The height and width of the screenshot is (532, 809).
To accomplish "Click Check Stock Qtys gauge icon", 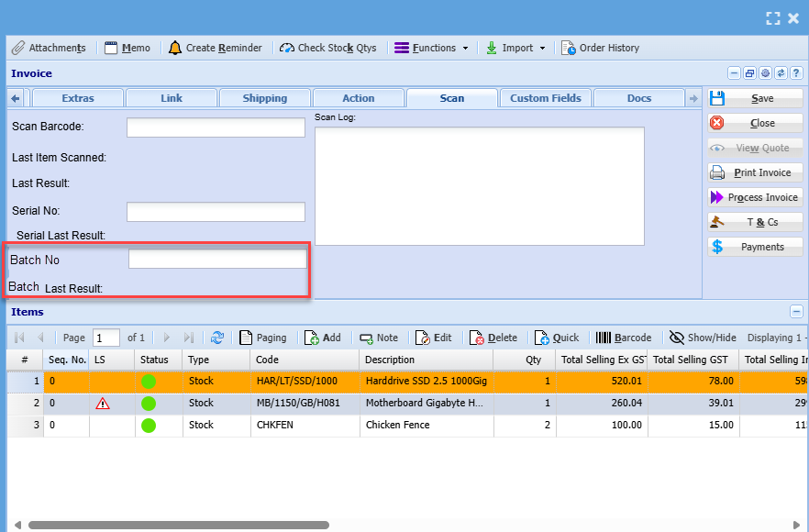I will [x=328, y=48].
